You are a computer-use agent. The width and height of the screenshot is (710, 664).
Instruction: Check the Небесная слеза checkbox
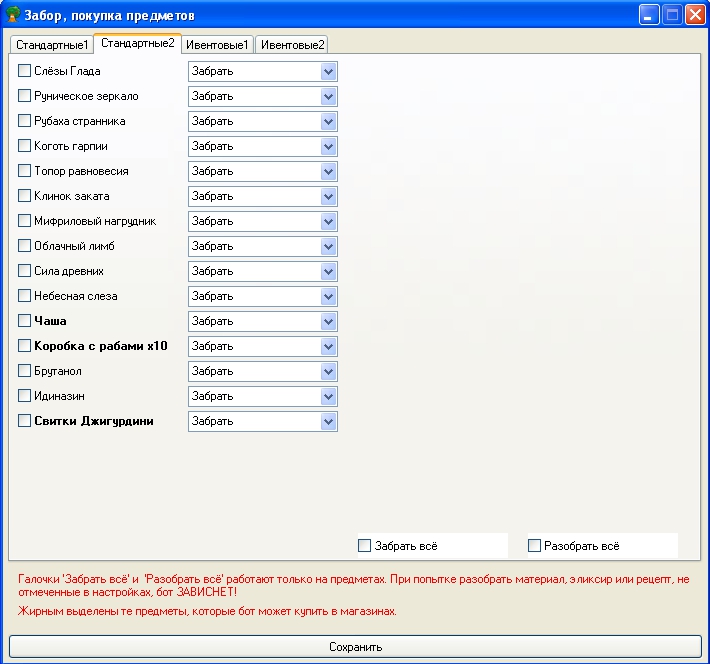pyautogui.click(x=25, y=296)
